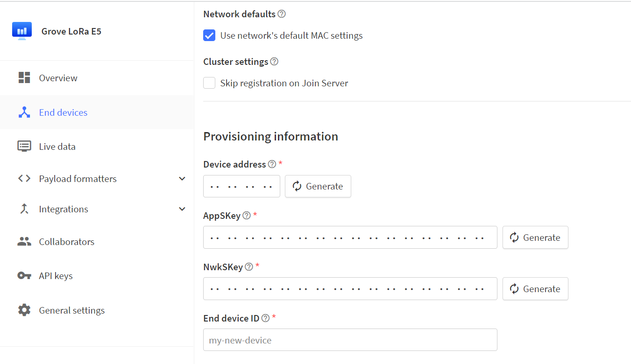The height and width of the screenshot is (364, 631).
Task: Expand the Integrations submenu
Action: [182, 209]
